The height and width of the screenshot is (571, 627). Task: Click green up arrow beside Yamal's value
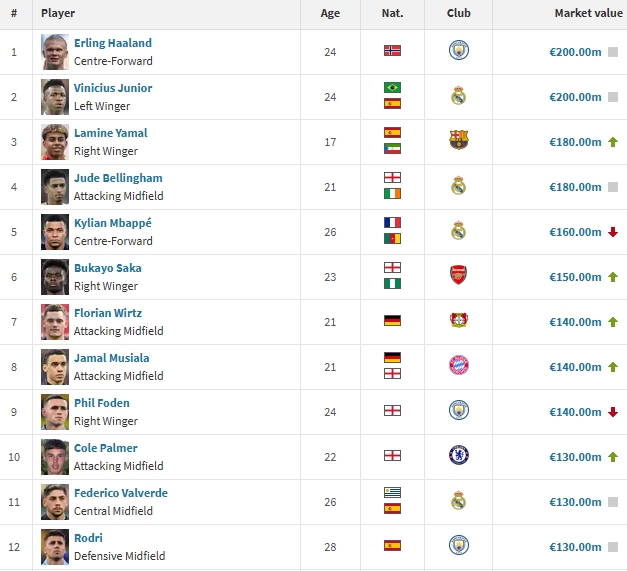pyautogui.click(x=612, y=142)
